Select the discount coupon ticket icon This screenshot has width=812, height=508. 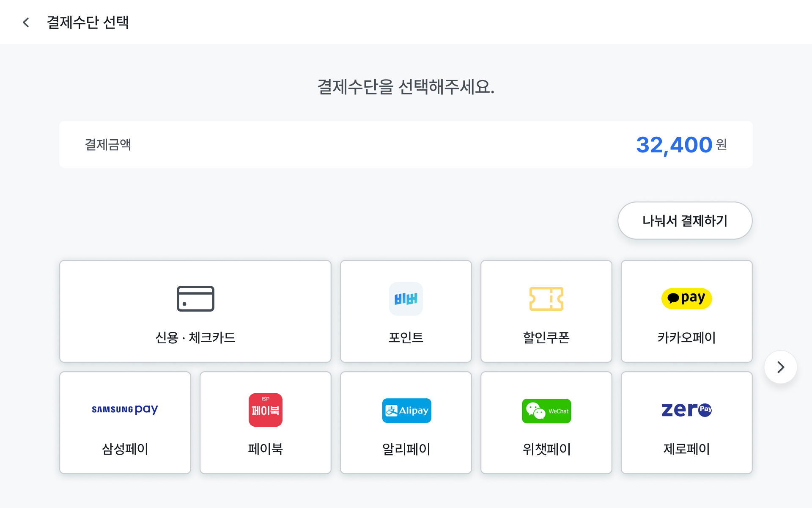pos(546,298)
